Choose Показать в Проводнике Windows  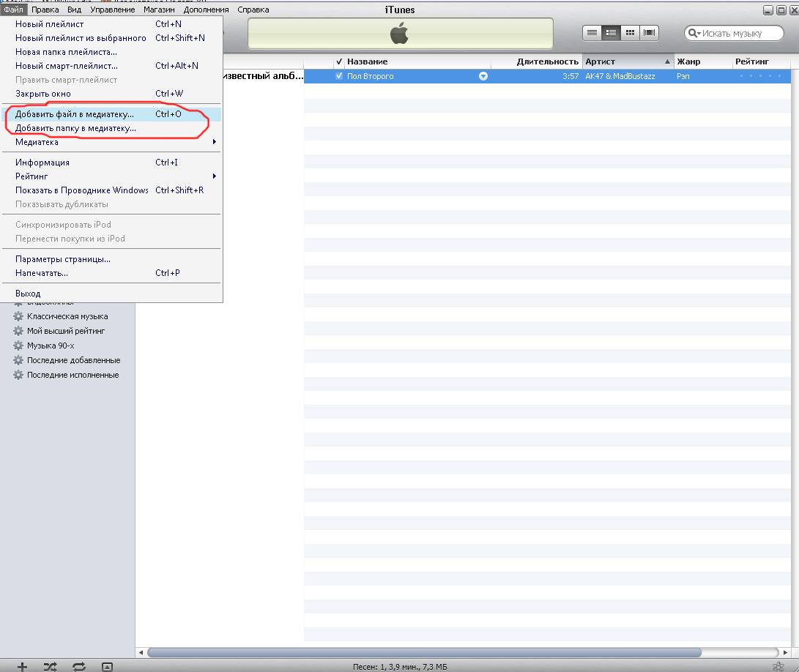point(111,190)
